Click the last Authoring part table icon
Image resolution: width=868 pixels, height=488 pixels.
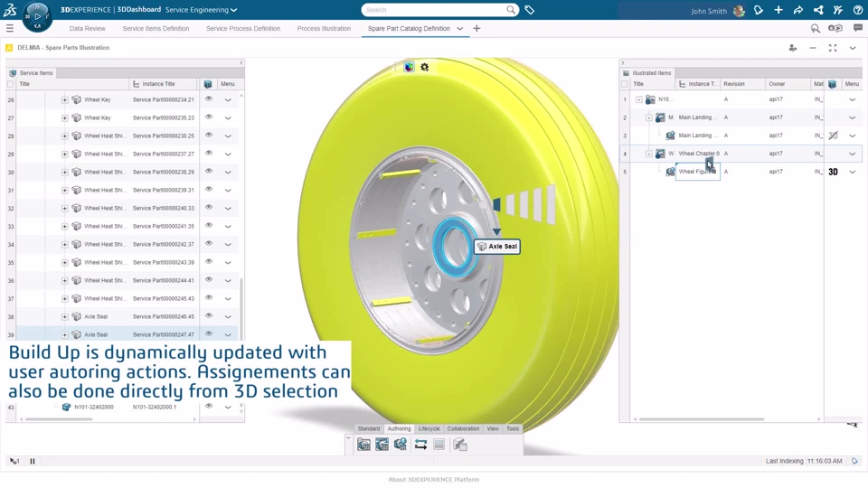[x=460, y=445]
